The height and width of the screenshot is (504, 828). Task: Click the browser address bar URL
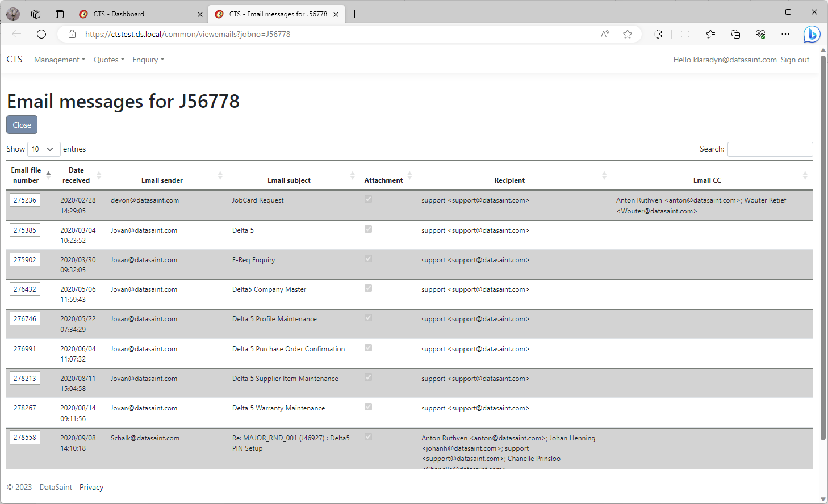187,34
